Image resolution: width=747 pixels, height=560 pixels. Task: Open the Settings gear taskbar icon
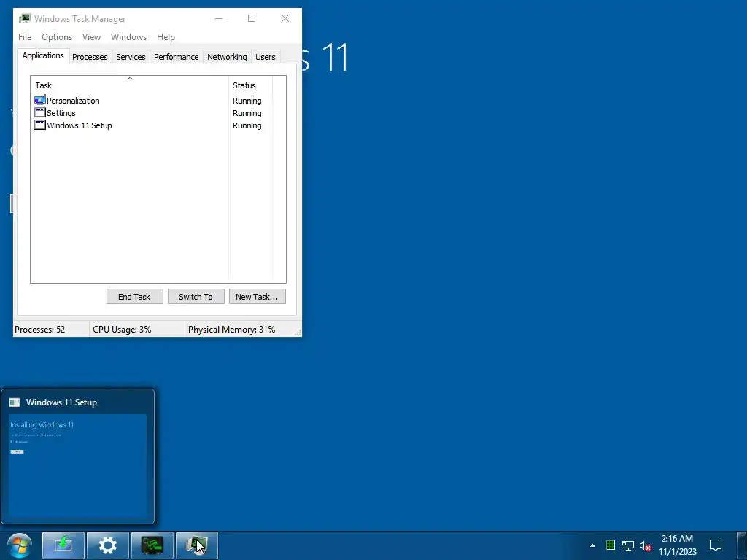(108, 545)
